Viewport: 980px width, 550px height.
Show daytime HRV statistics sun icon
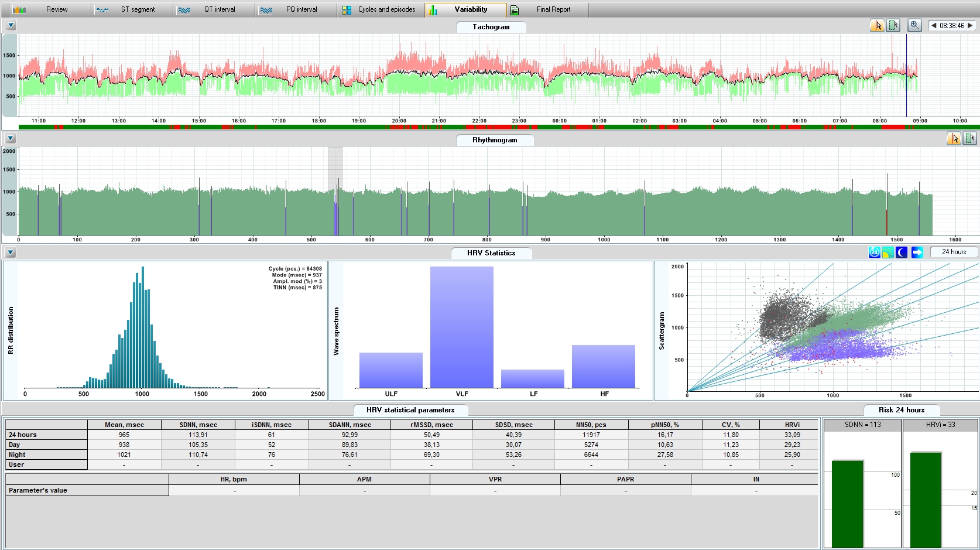[888, 252]
